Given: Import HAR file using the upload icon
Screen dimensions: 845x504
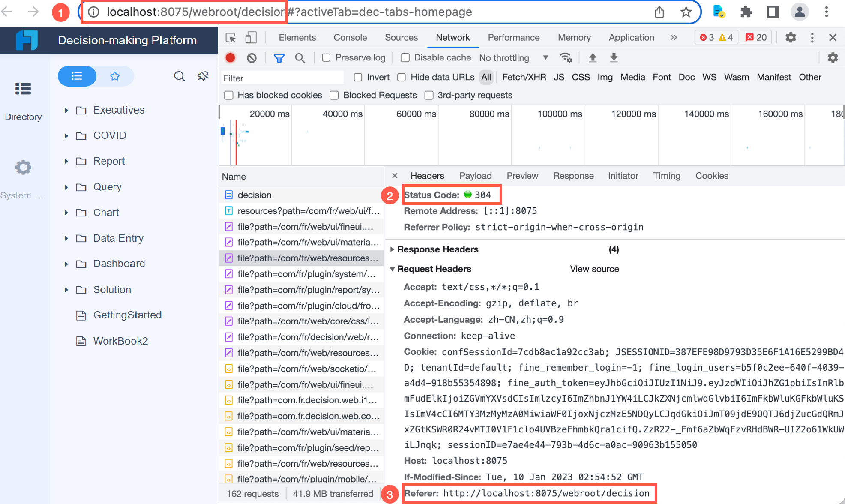Looking at the screenshot, I should [x=593, y=57].
